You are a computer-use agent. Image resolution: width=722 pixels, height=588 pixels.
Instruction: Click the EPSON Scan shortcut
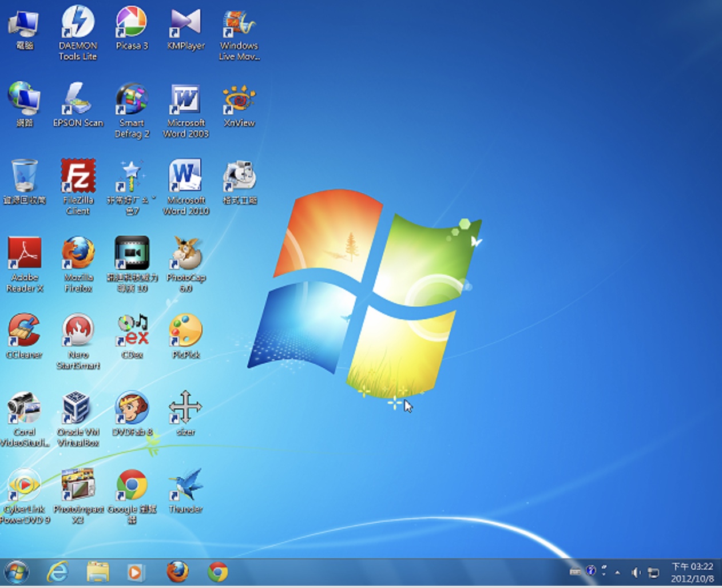[x=78, y=105]
